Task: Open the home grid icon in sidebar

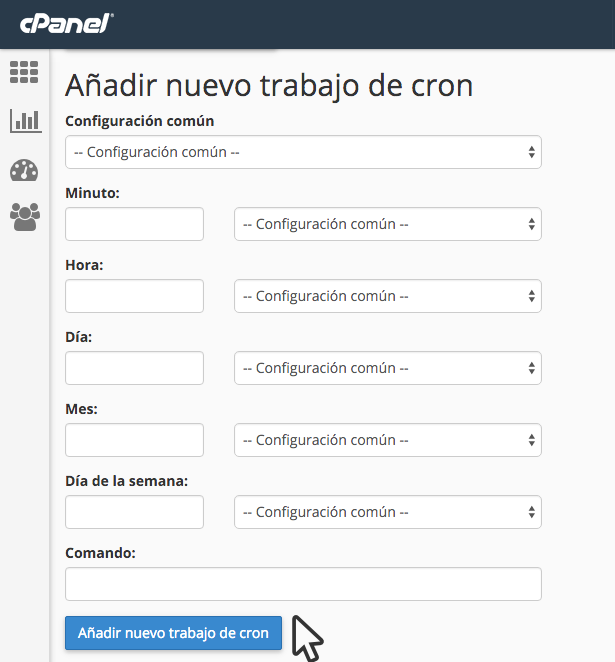Action: [24, 72]
